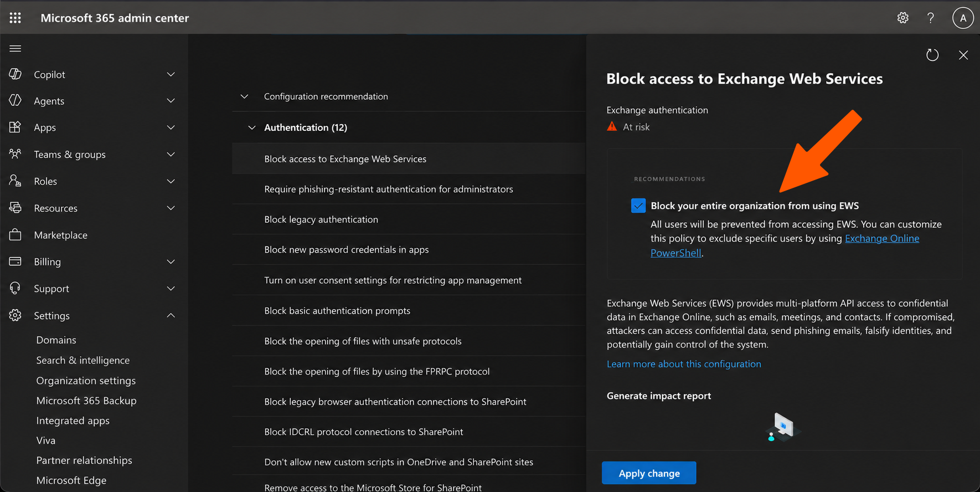Open the help question mark icon
This screenshot has height=492, width=980.
pos(931,18)
